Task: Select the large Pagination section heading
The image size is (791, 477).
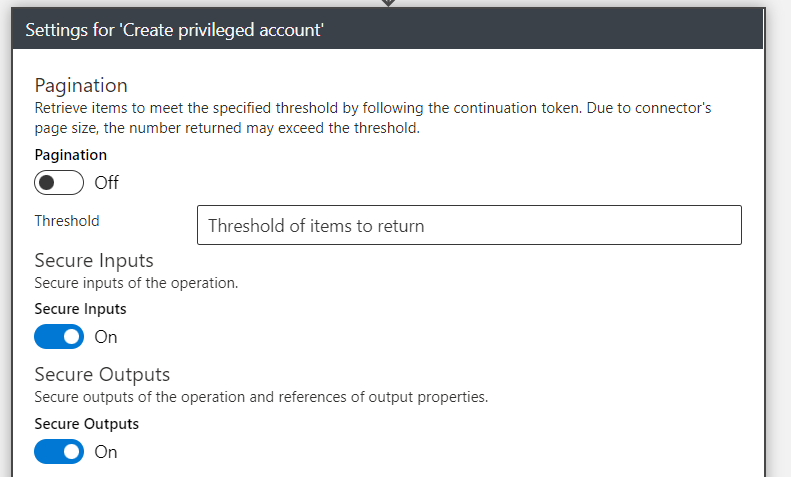Action: pos(81,85)
